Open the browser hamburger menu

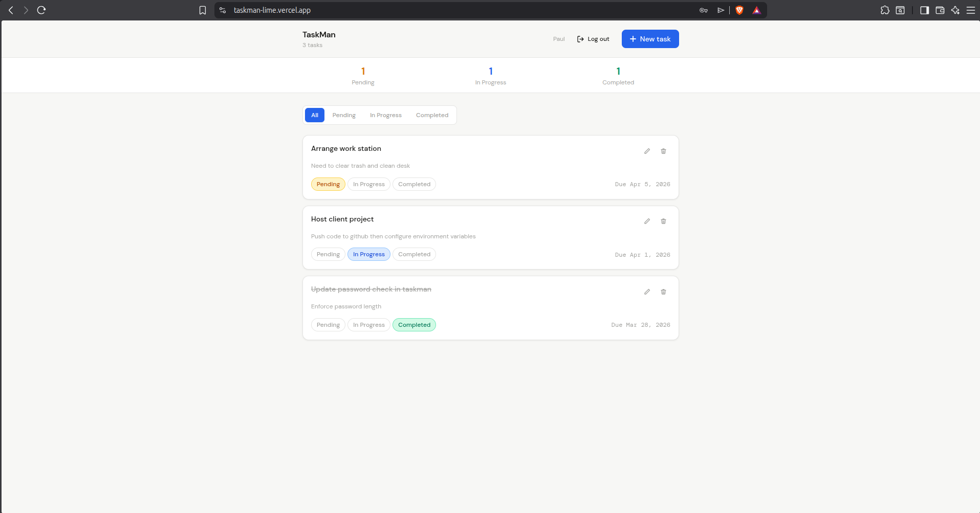click(x=971, y=10)
